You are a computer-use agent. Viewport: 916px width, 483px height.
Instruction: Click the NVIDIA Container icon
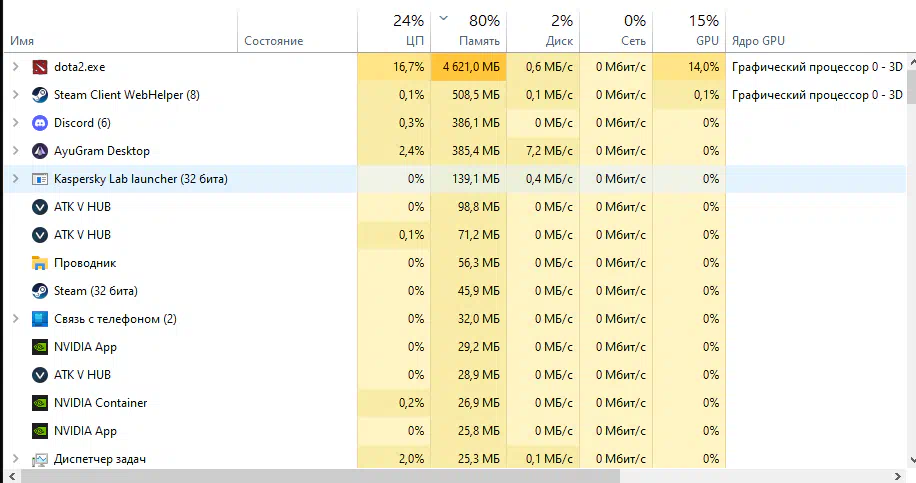click(x=40, y=403)
